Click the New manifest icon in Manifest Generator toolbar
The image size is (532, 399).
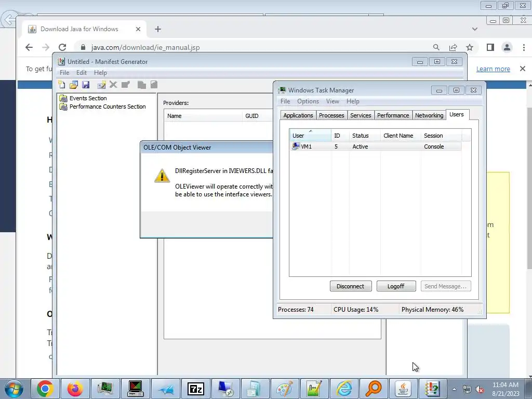[x=61, y=85]
